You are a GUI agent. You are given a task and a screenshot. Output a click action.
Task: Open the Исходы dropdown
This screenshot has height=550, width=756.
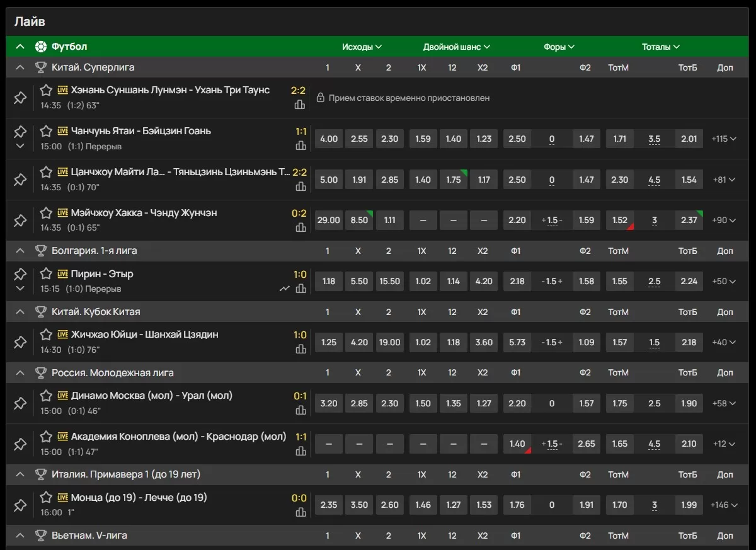click(362, 47)
